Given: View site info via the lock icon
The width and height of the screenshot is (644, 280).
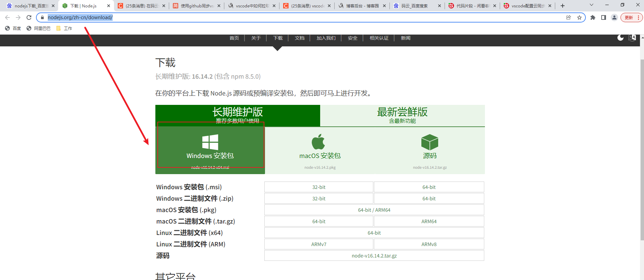Looking at the screenshot, I should coord(42,17).
